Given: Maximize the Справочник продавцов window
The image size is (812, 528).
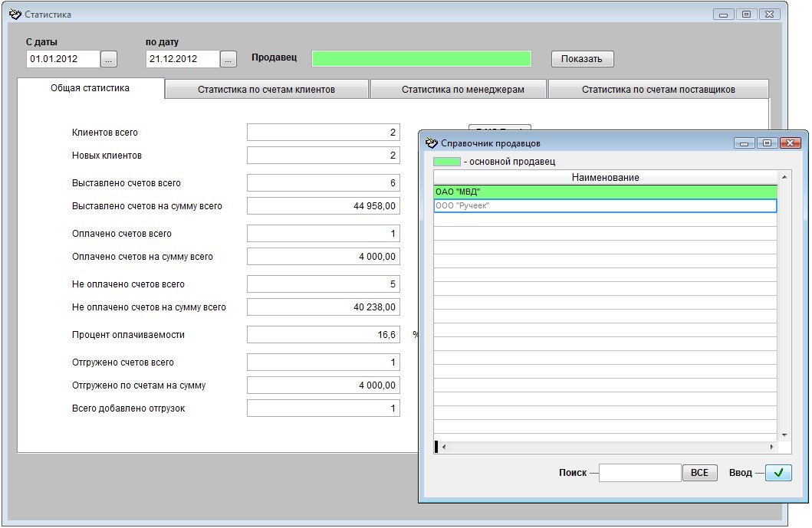Looking at the screenshot, I should (766, 143).
